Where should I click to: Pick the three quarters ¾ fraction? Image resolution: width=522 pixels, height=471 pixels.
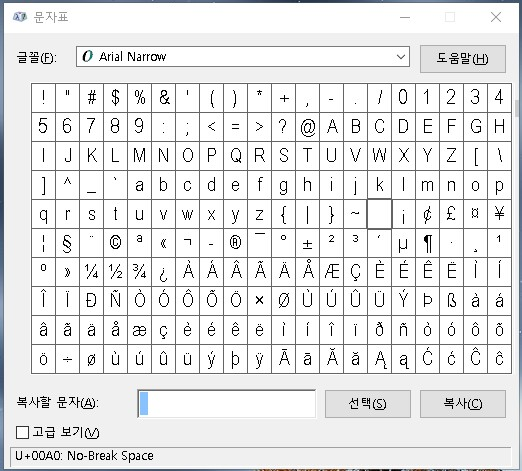[139, 272]
